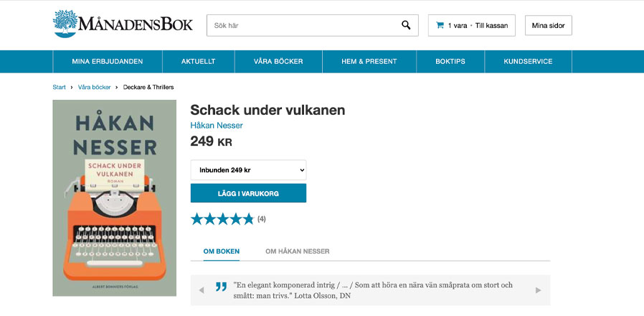Click the fifth rating star
The width and height of the screenshot is (644, 316).
248,219
